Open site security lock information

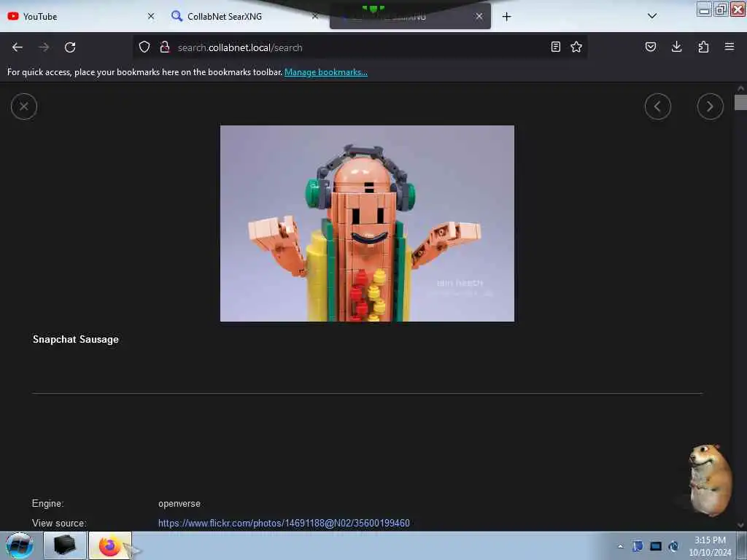coord(165,47)
